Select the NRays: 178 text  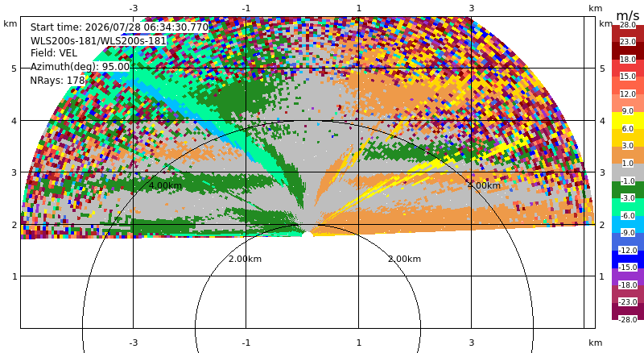point(57,81)
